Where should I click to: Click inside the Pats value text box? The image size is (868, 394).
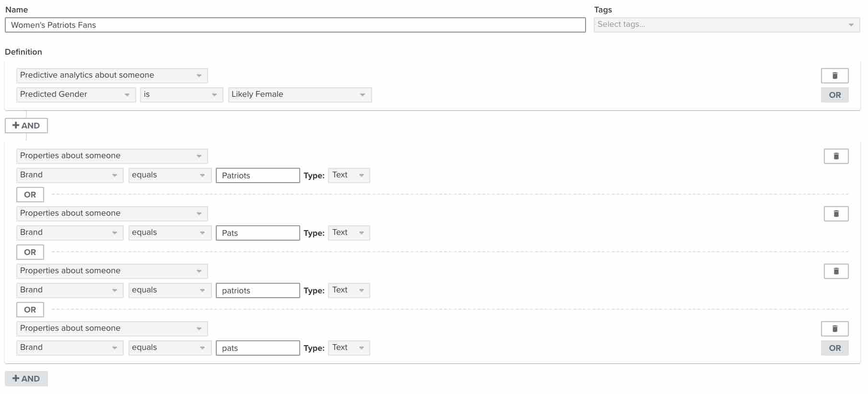(258, 232)
